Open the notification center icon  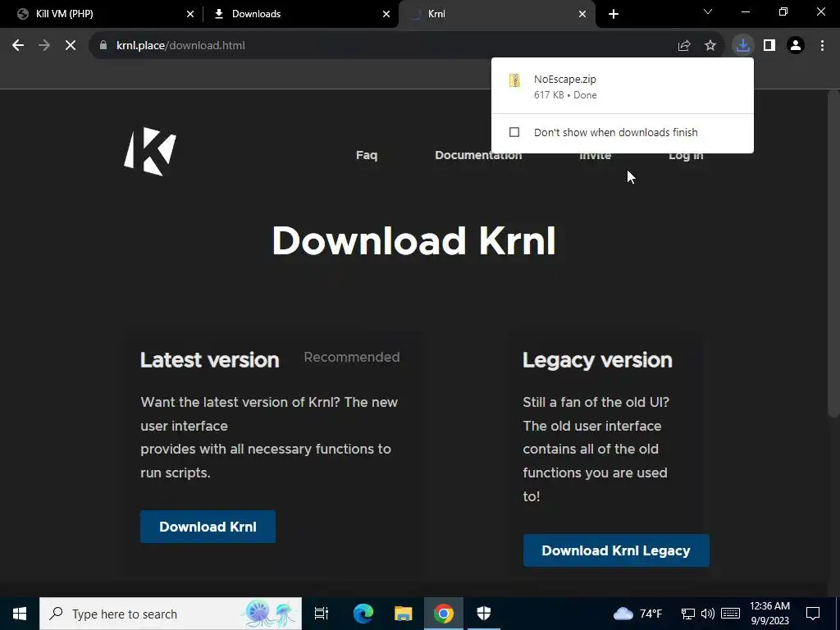(x=813, y=614)
